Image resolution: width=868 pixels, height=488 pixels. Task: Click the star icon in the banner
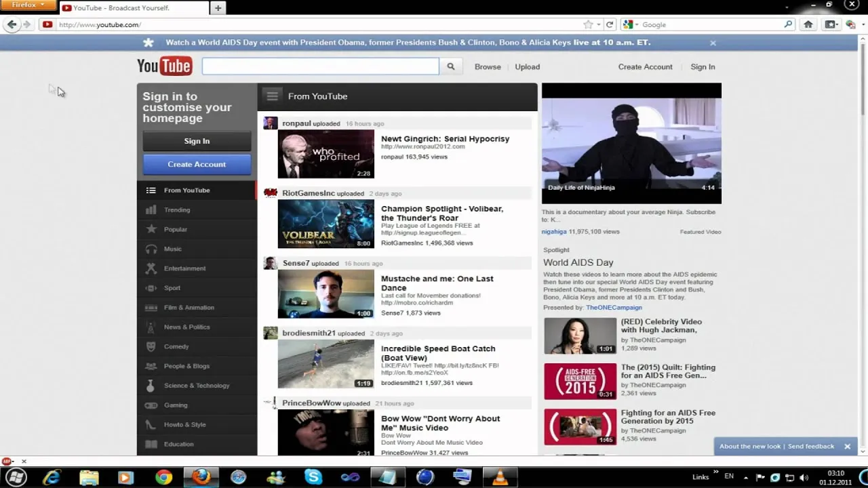pyautogui.click(x=149, y=43)
